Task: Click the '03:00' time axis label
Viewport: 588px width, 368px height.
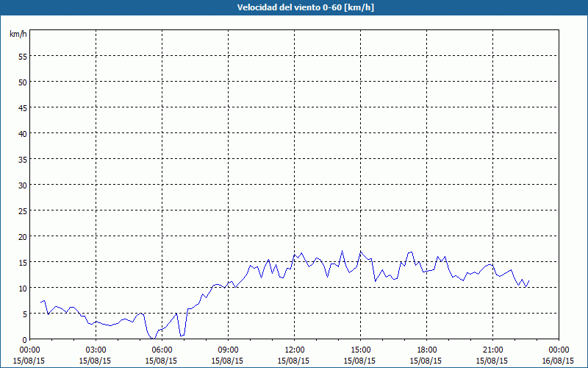Action: click(96, 350)
